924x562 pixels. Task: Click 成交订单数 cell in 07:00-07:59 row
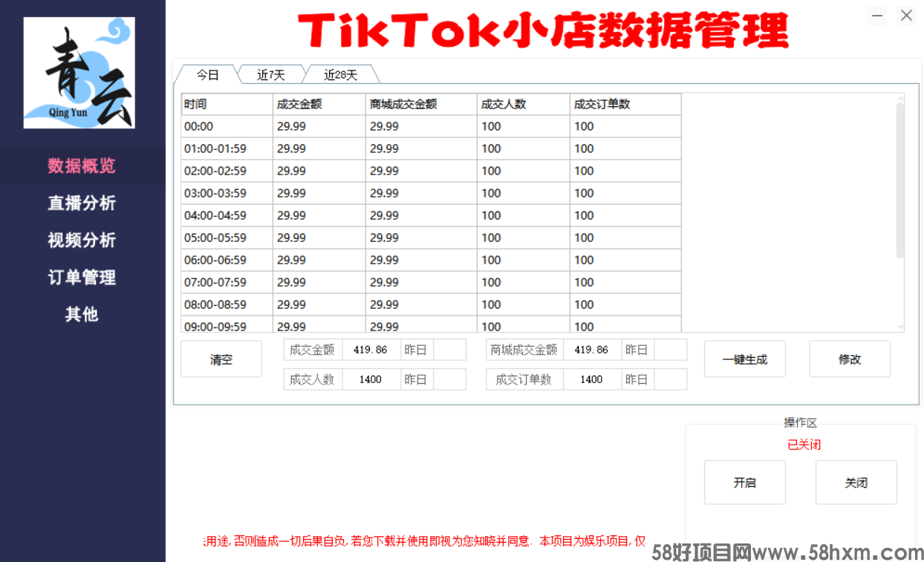[x=626, y=282]
